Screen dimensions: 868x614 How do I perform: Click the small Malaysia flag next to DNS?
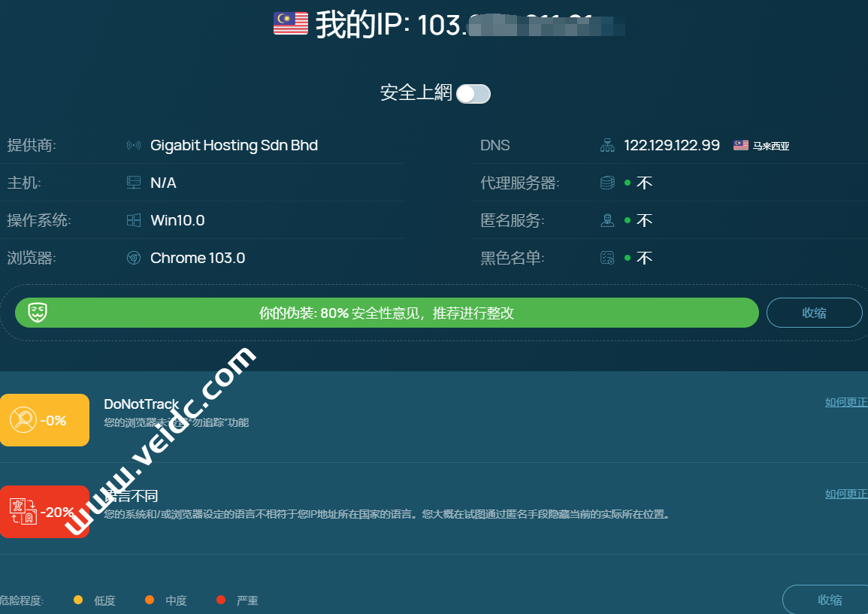point(741,145)
